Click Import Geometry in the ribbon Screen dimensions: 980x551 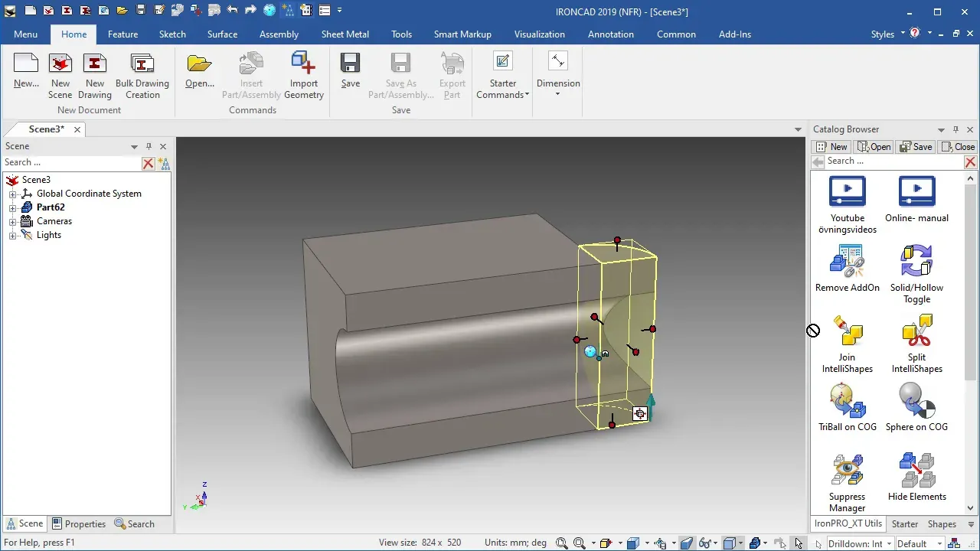coord(304,77)
